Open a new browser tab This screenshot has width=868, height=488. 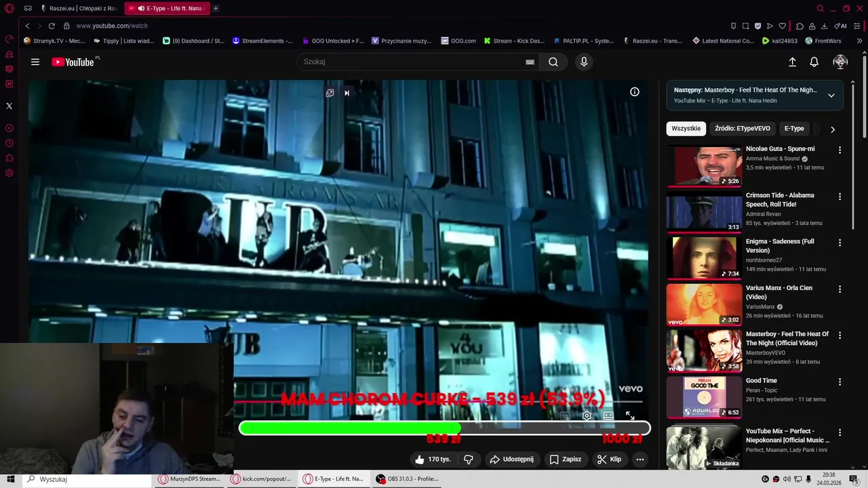pyautogui.click(x=216, y=8)
